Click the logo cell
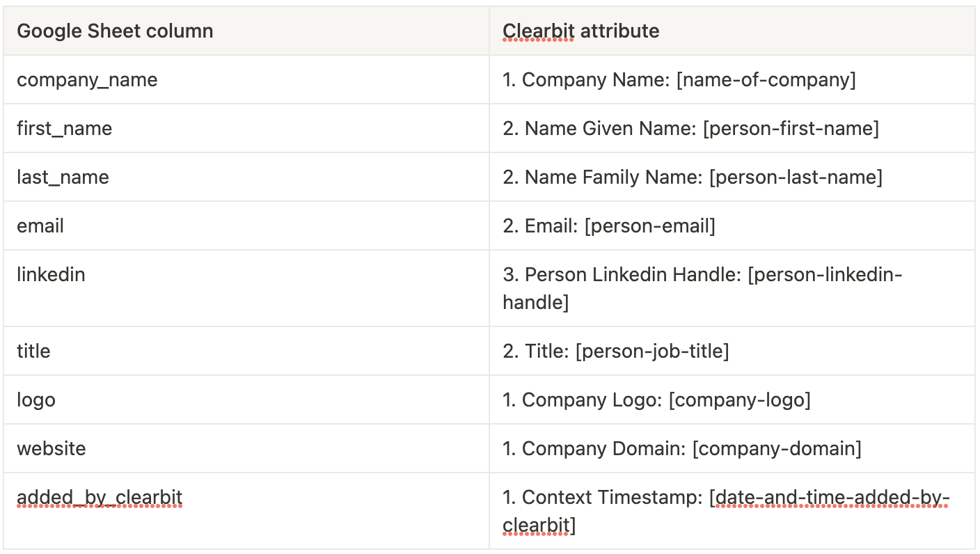Viewport: 980px width, 554px height. [x=246, y=400]
